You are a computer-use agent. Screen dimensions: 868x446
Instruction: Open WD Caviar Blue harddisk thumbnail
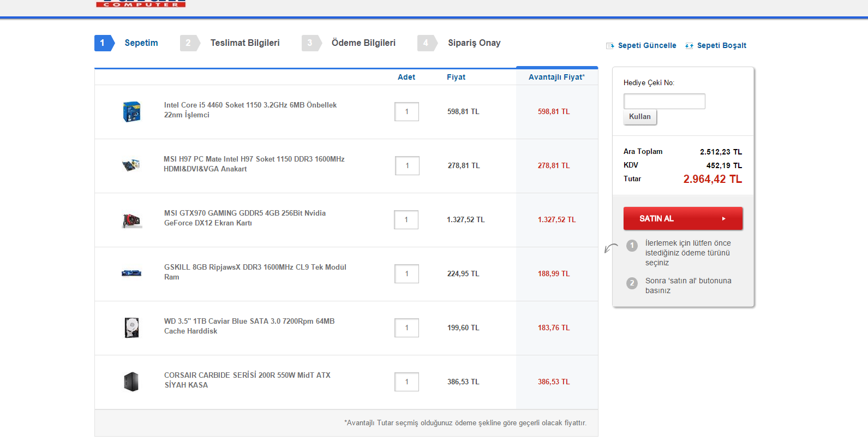131,328
